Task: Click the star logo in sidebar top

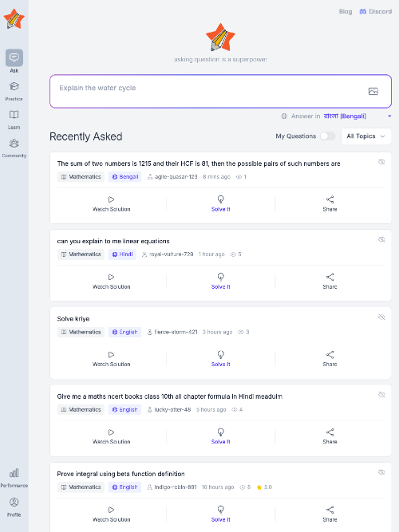Action: [14, 19]
